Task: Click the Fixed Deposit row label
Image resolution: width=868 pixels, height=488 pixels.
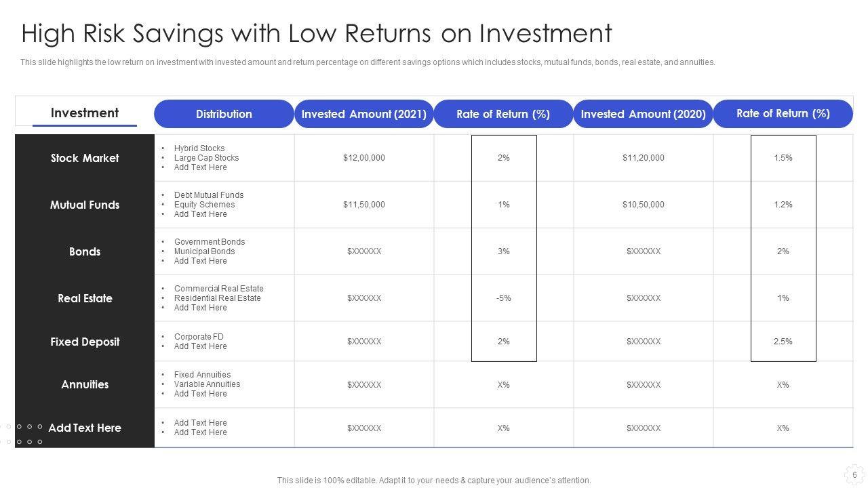Action: pos(85,342)
